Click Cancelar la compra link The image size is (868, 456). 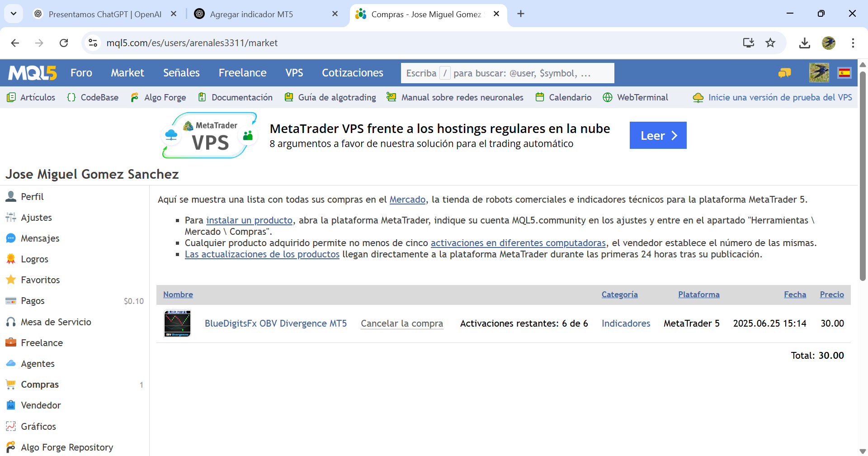pyautogui.click(x=402, y=323)
